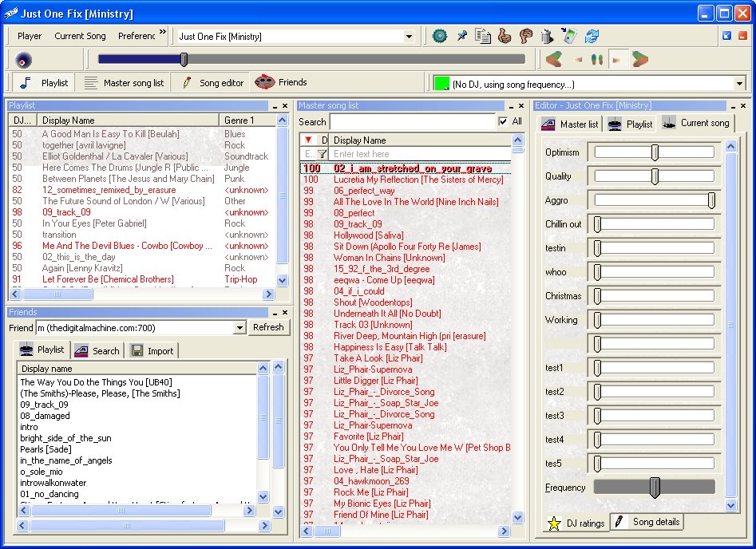The width and height of the screenshot is (756, 549).
Task: Switch to the Song details tab
Action: click(x=647, y=522)
